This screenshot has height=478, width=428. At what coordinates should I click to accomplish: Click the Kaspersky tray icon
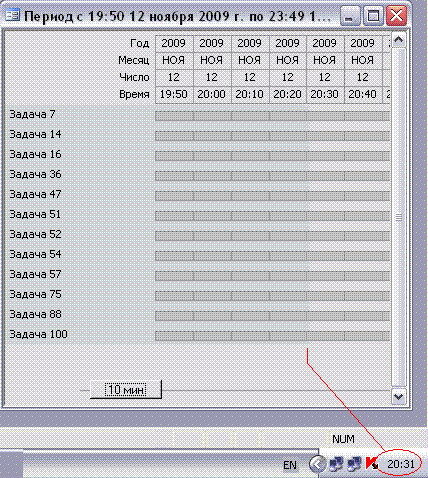point(372,464)
